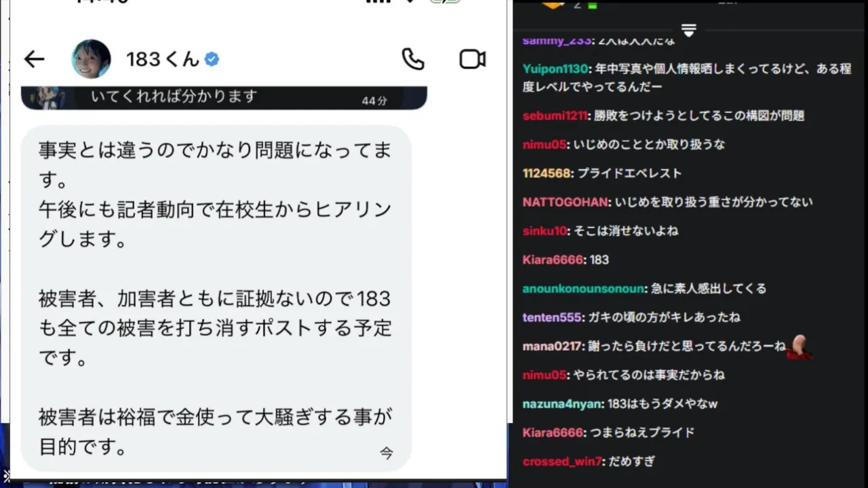Viewport: 868px width, 488px height.
Task: Open the 183くん contact name
Action: (163, 60)
